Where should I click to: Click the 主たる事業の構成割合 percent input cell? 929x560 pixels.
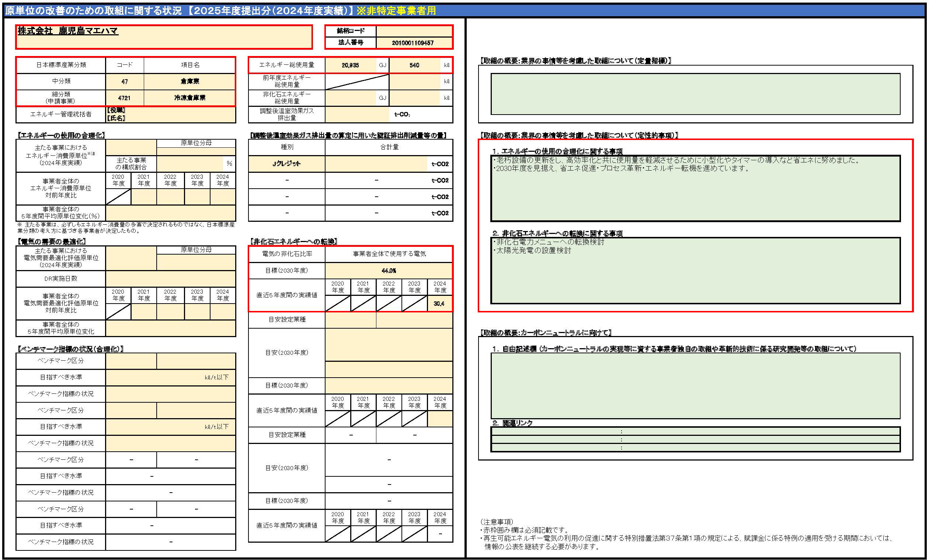tap(189, 164)
